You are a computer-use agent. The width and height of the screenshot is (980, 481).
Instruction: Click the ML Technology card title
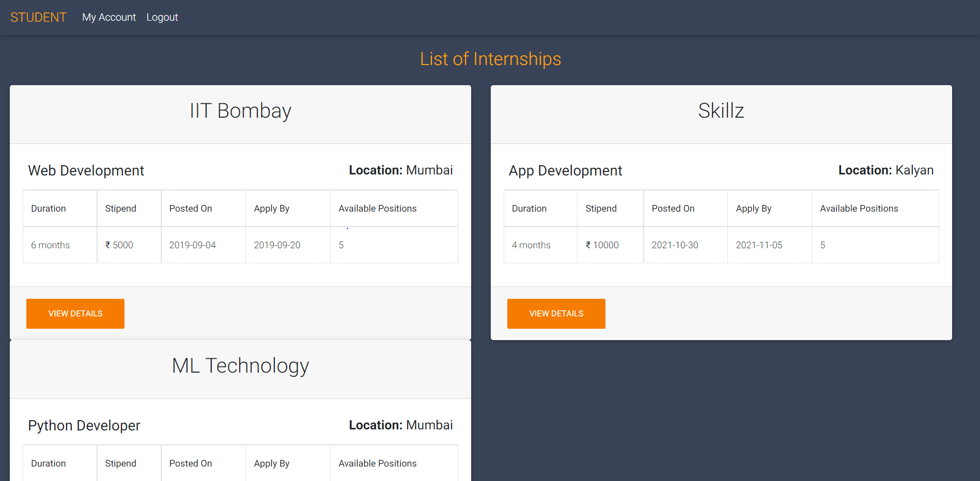click(x=240, y=366)
